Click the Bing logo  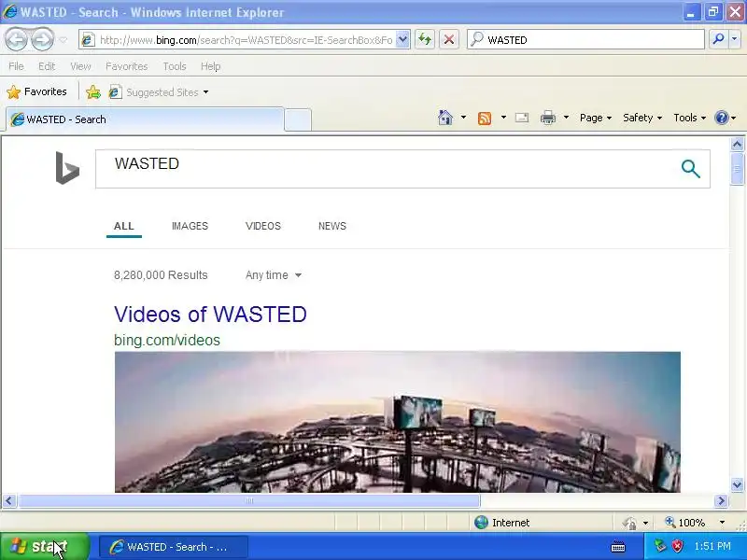(67, 168)
